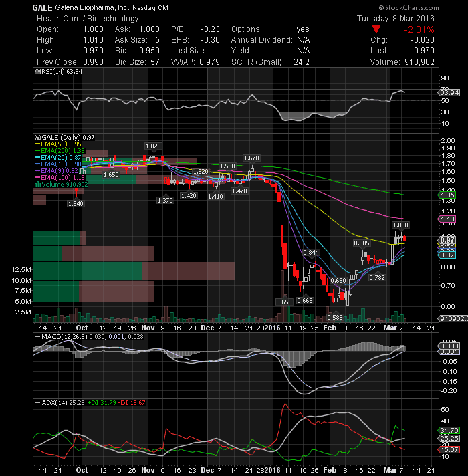Image resolution: width=468 pixels, height=476 pixels.
Task: Click the EPS value -0.30
Action: tap(210, 40)
